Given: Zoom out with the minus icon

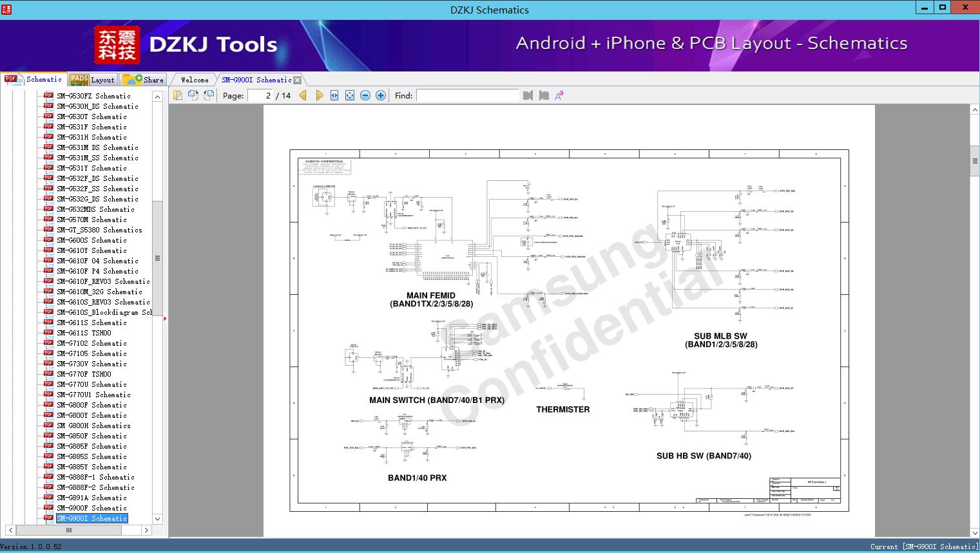Looking at the screenshot, I should click(x=365, y=95).
